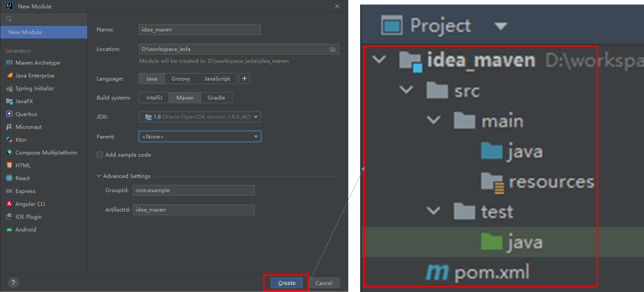The width and height of the screenshot is (644, 292).
Task: Collapse the test folder chevron
Action: (434, 211)
